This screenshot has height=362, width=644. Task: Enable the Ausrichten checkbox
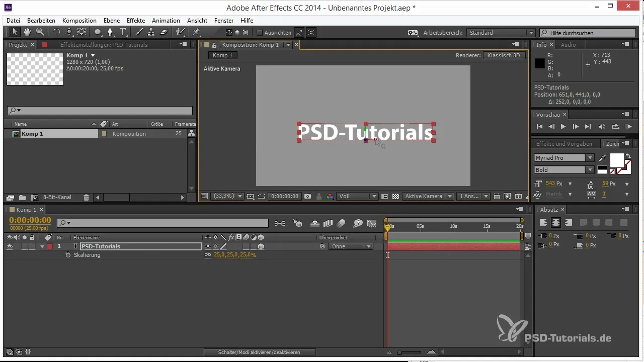point(260,33)
